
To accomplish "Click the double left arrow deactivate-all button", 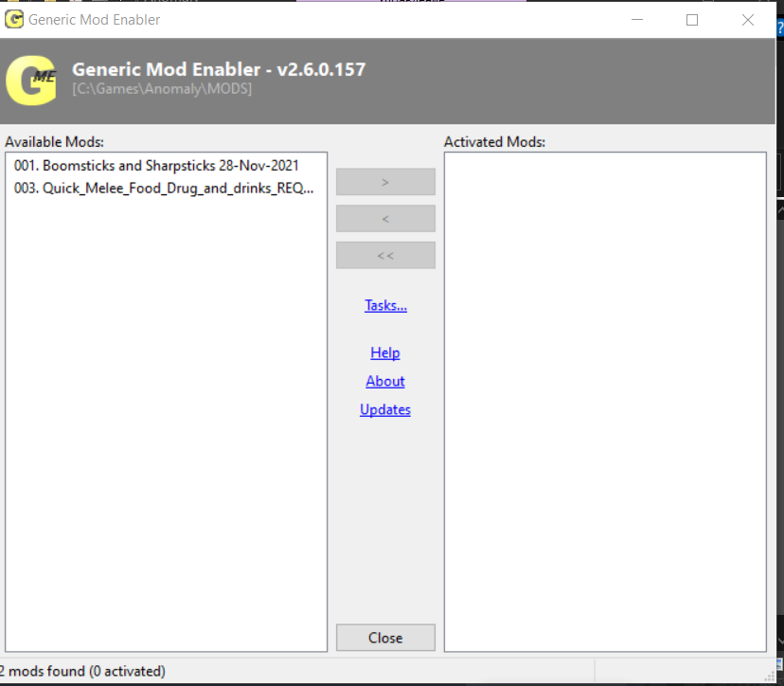I will (x=385, y=255).
